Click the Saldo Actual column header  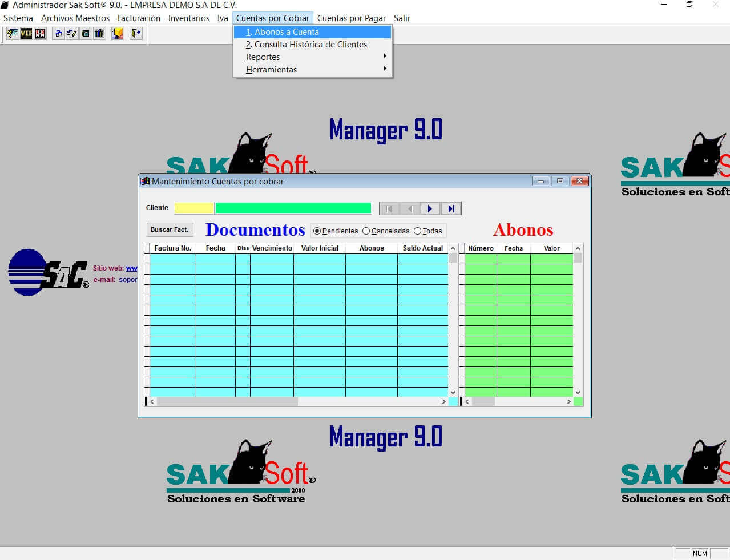(x=423, y=248)
